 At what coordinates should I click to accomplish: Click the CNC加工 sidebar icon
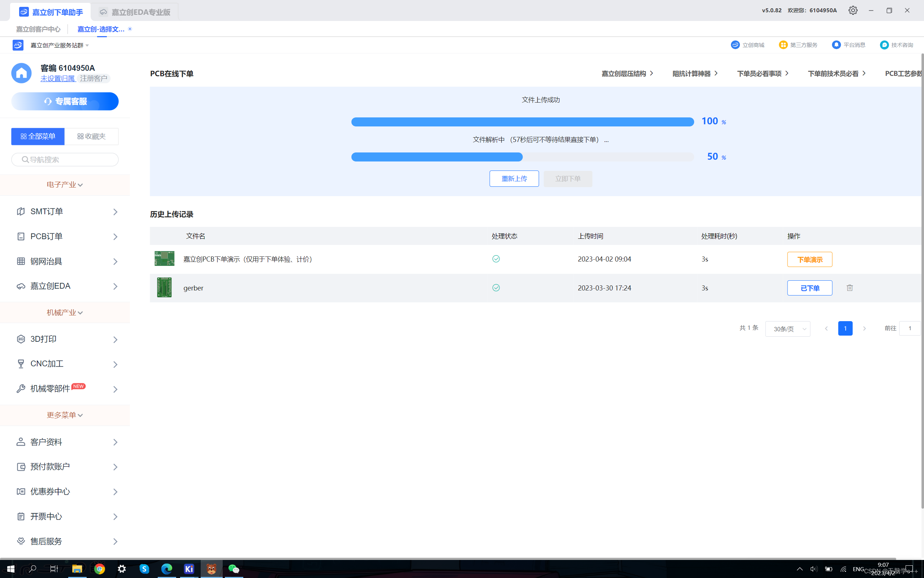[21, 363]
